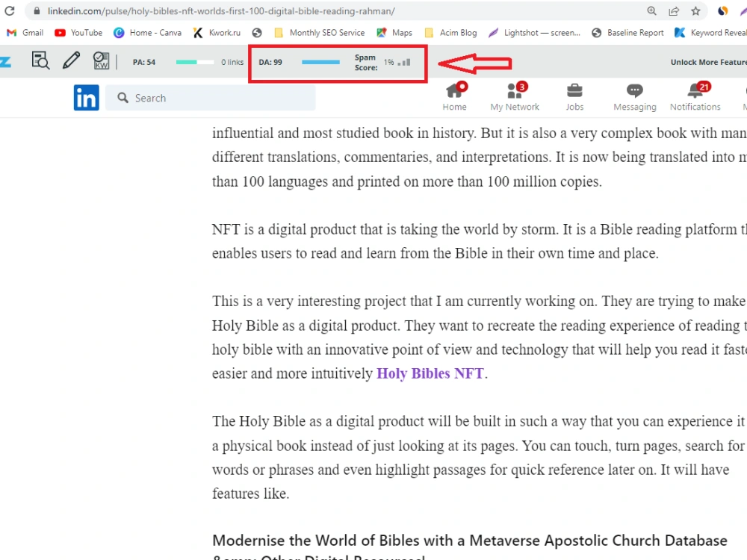Open the Home - Canva bookmark
The height and width of the screenshot is (560, 747).
pos(148,32)
